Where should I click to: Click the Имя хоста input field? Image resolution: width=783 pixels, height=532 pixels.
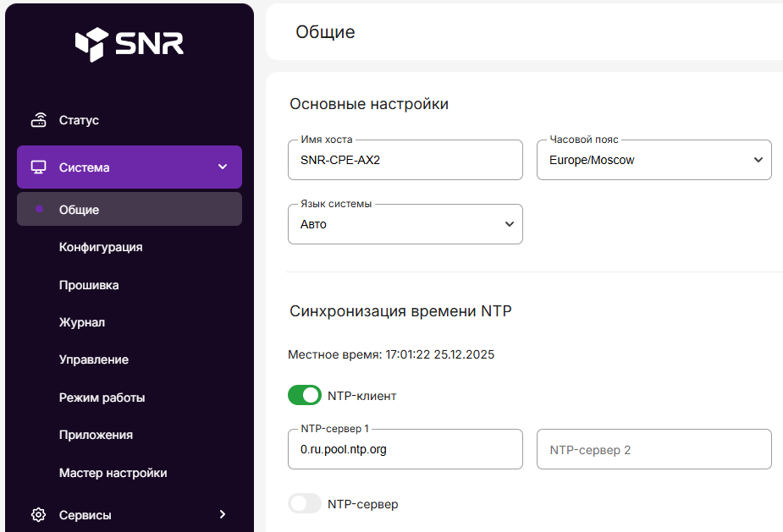tap(405, 160)
